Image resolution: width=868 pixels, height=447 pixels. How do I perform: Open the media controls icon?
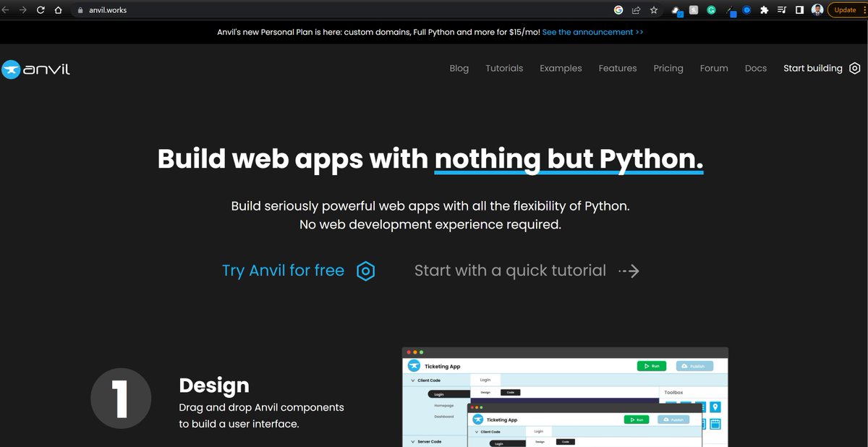(x=782, y=10)
